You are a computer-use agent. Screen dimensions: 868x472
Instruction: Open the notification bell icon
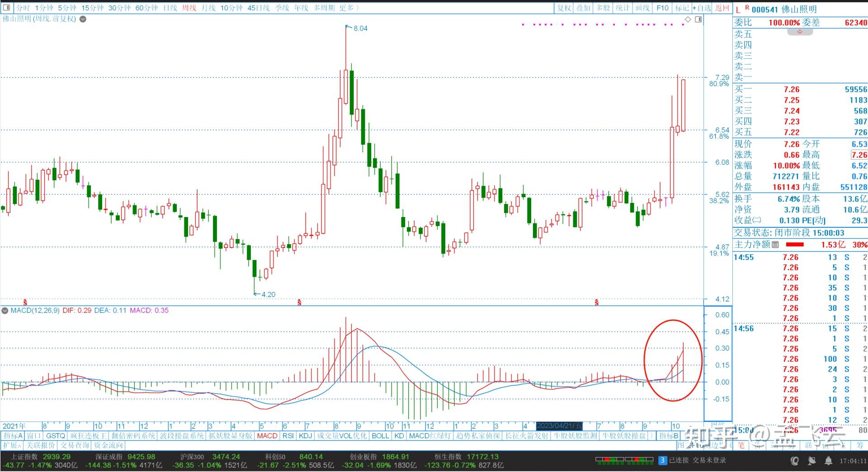828,461
